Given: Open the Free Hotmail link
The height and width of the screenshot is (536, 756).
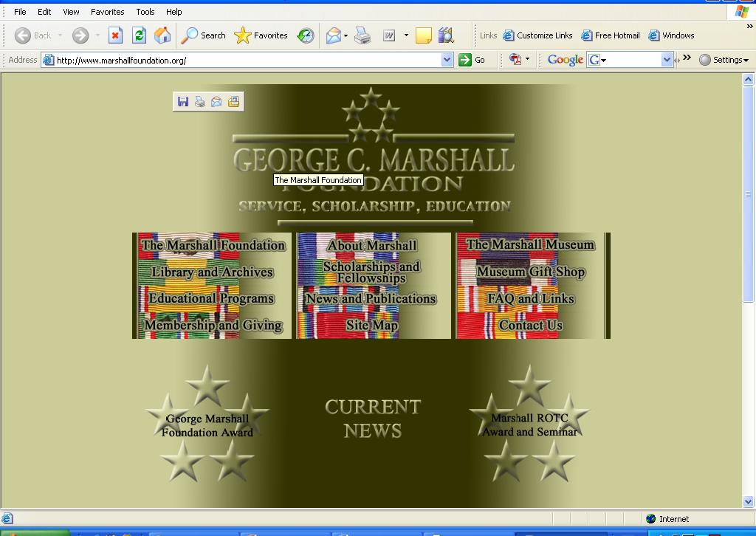Looking at the screenshot, I should (611, 35).
